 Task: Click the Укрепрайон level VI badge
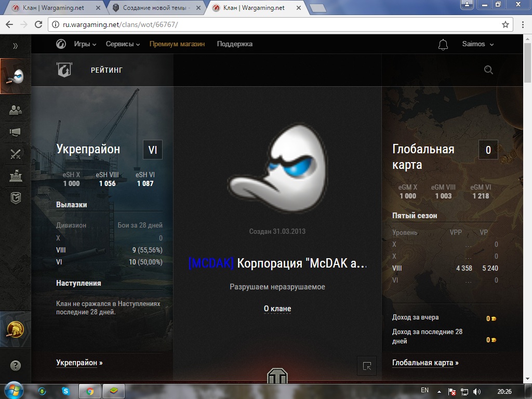pyautogui.click(x=153, y=150)
